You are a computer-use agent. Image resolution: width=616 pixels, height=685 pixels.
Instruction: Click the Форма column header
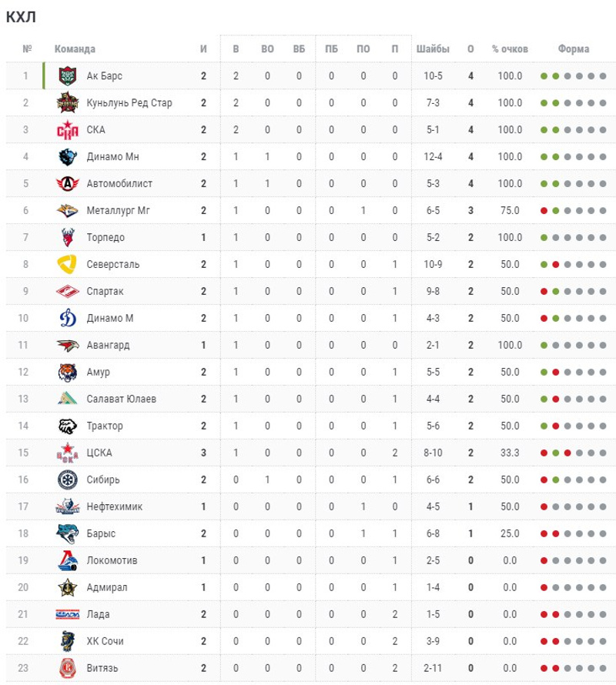[574, 49]
